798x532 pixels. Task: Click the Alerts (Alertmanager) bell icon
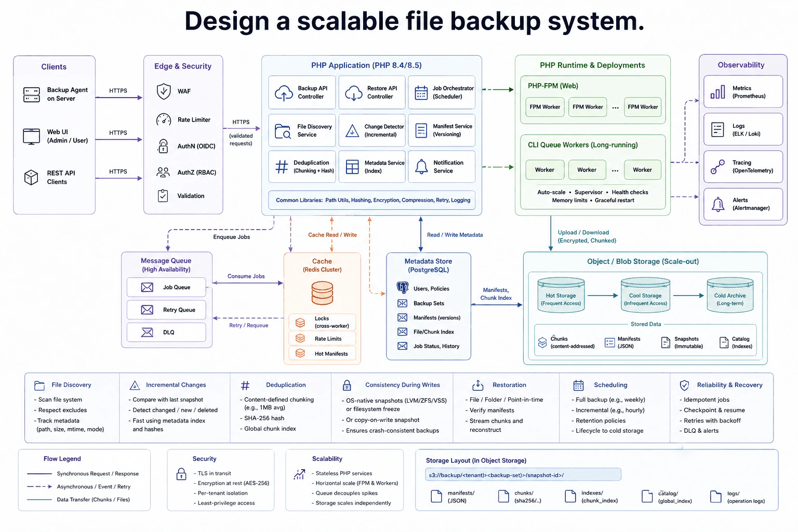718,204
